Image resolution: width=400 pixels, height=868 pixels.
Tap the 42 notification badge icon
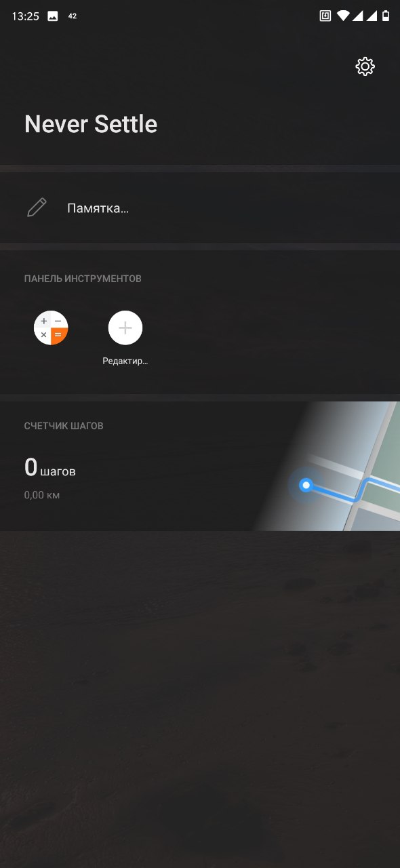click(x=73, y=16)
